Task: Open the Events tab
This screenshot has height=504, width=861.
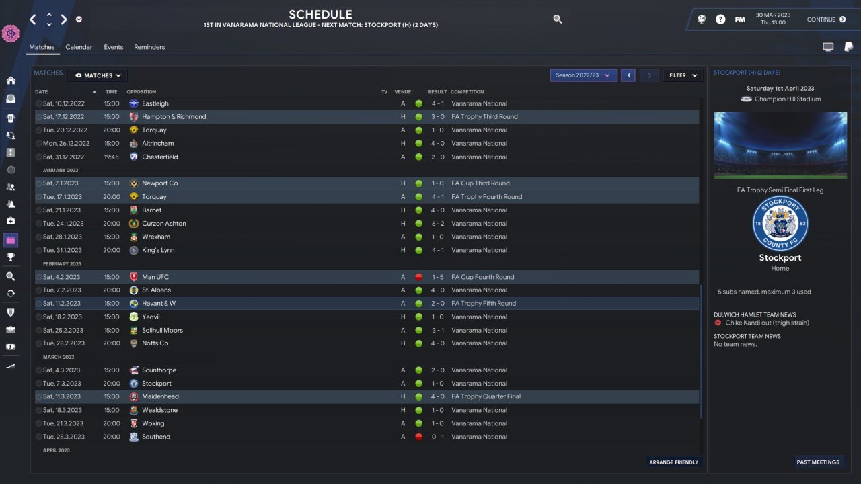Action: click(x=114, y=47)
